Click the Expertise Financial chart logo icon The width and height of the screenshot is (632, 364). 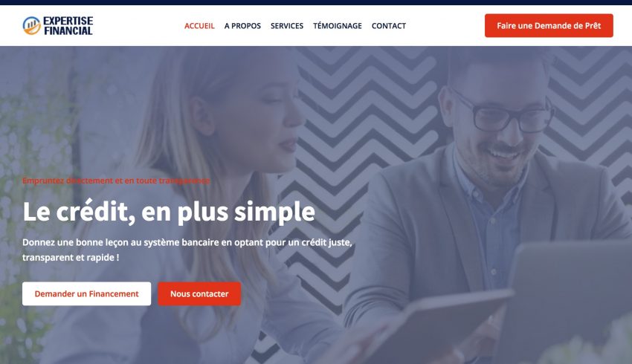pos(31,25)
